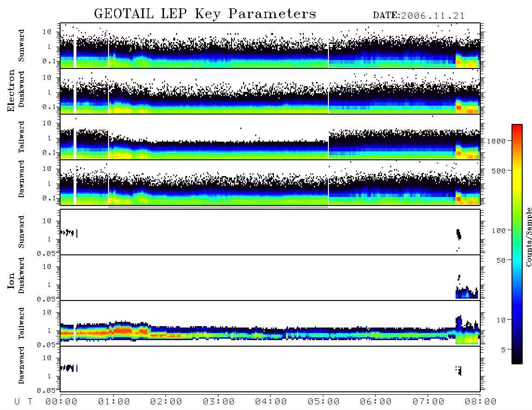This screenshot has width=532, height=410.
Task: Click the '08:00' time tick label
Action: (x=481, y=402)
